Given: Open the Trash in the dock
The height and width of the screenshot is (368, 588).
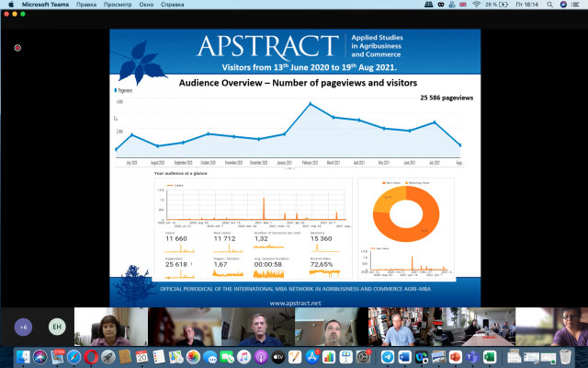Looking at the screenshot, I should click(x=565, y=357).
